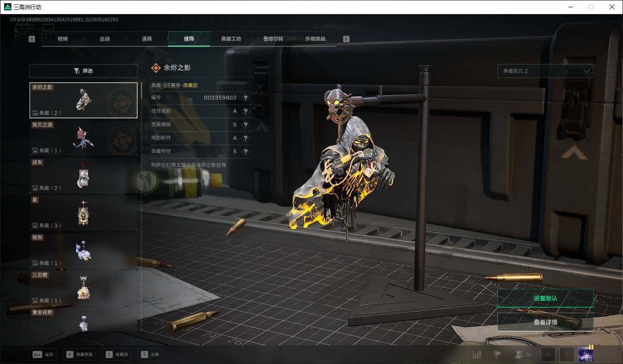This screenshot has width=623, height=364.
Task: Open the 筛选 filter button
Action: tap(83, 71)
